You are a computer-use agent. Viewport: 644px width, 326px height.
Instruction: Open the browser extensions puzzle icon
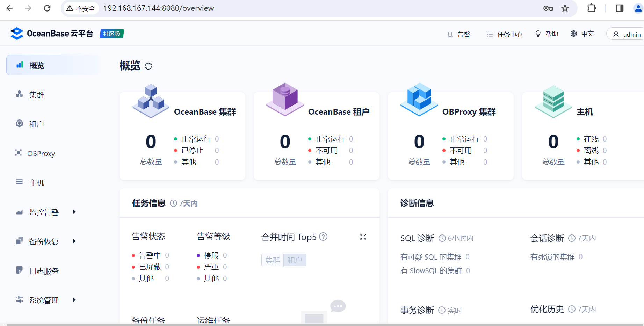pyautogui.click(x=592, y=8)
